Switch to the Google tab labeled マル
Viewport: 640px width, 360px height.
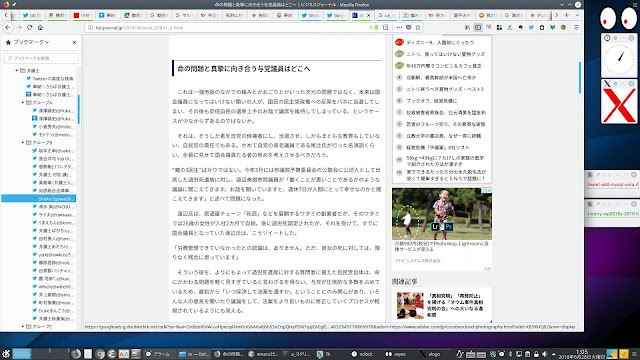184,15
